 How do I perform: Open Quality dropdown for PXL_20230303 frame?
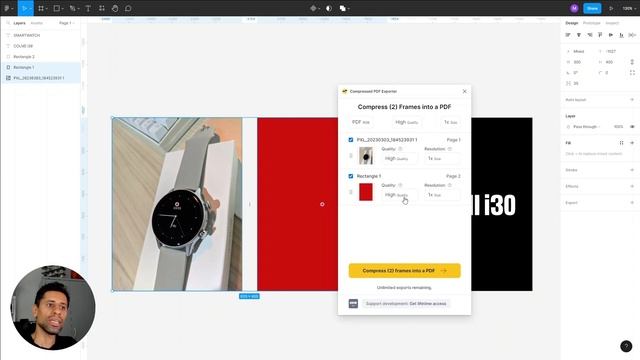tap(399, 158)
